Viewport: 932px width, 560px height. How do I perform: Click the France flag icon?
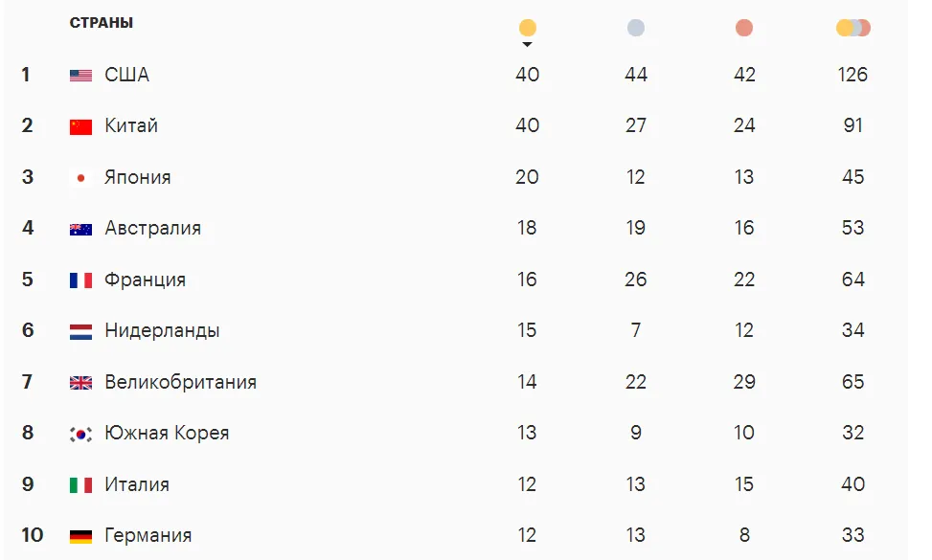tap(81, 280)
